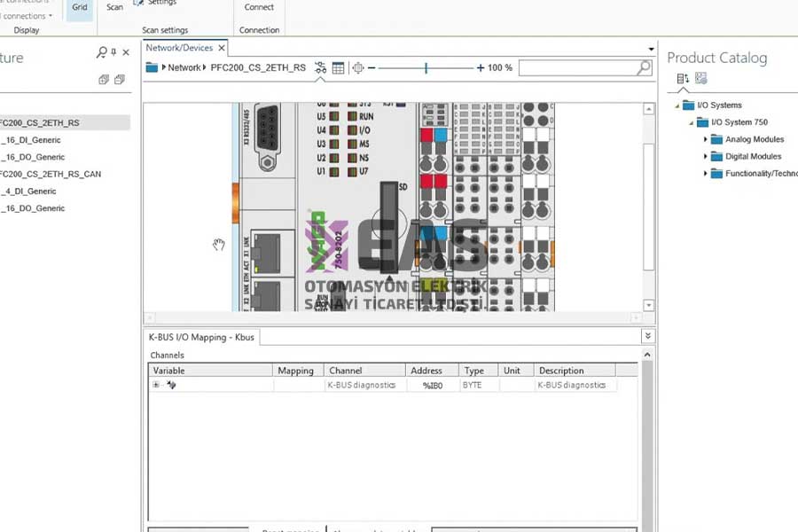Start a network Scan from the ribbon

(x=114, y=7)
